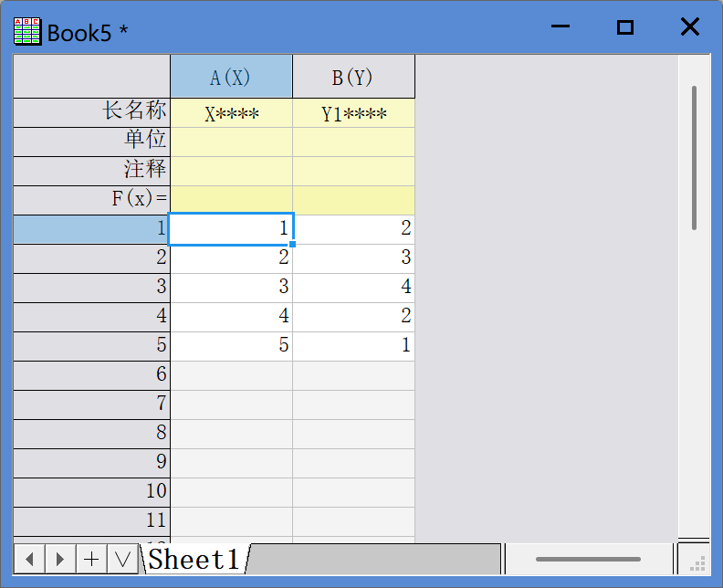Switch to the Sheet1 tab

click(x=194, y=559)
